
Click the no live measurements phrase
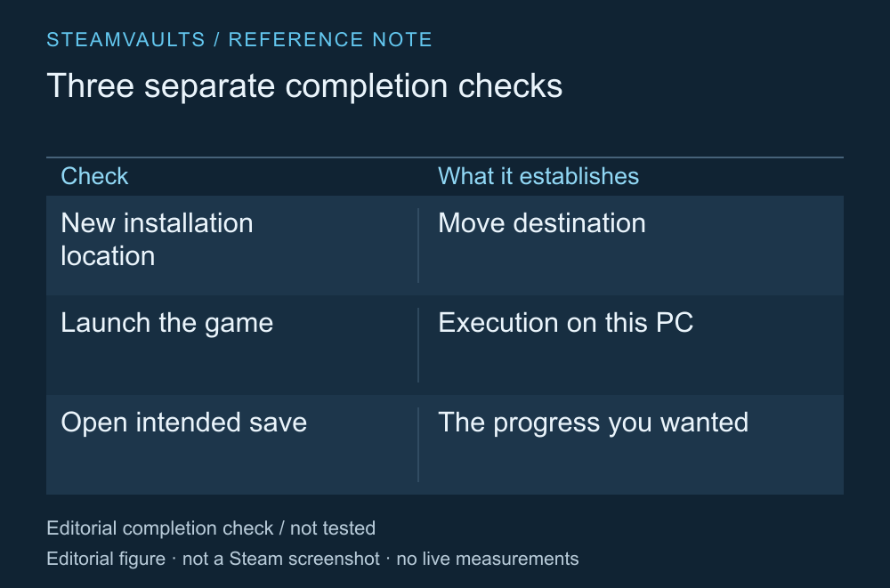[488, 559]
